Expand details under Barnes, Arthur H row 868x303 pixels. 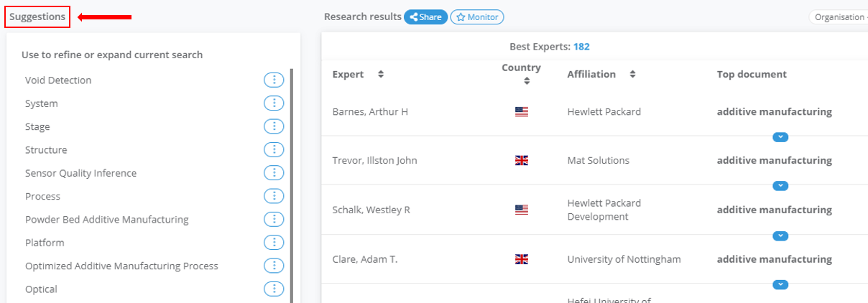click(x=781, y=137)
